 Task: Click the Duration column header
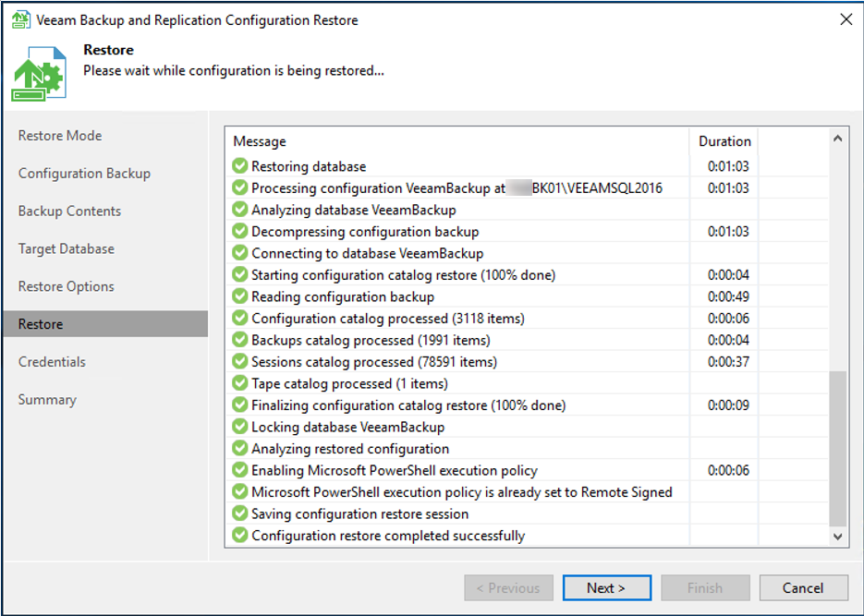point(724,141)
